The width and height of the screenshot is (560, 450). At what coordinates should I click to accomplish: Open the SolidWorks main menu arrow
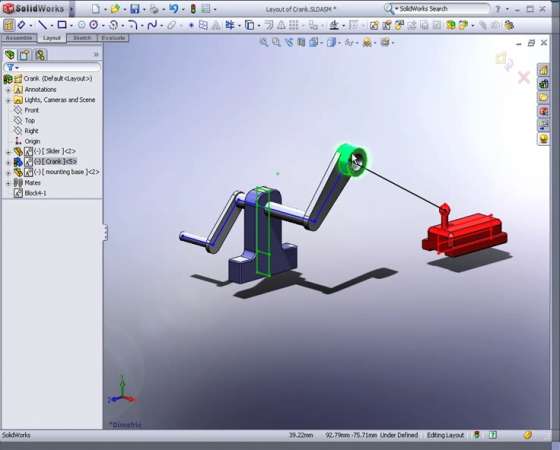coord(72,9)
